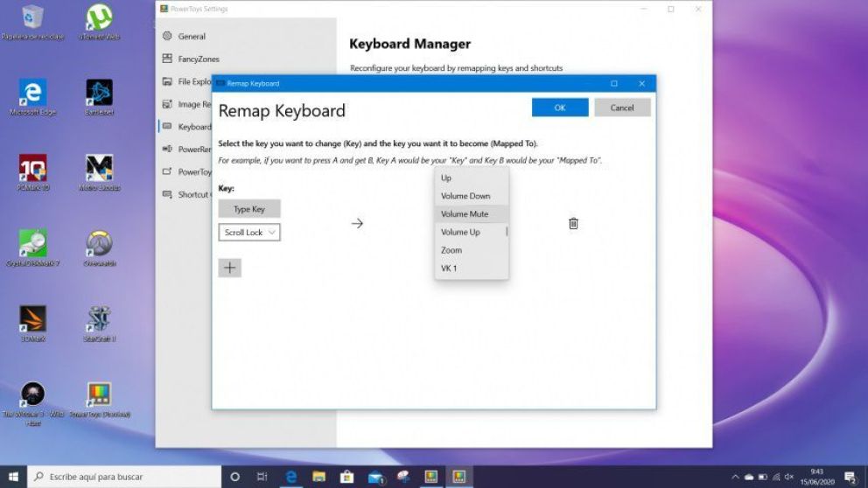868x488 pixels.
Task: Select Volume Mute from the dropdown list
Action: click(x=472, y=213)
